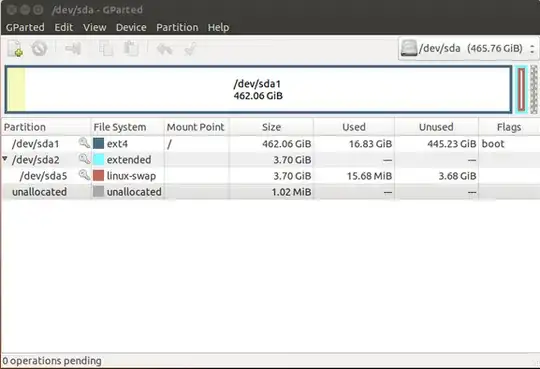Click the Resize/Move toolbar icon
The height and width of the screenshot is (369, 540).
(x=73, y=48)
